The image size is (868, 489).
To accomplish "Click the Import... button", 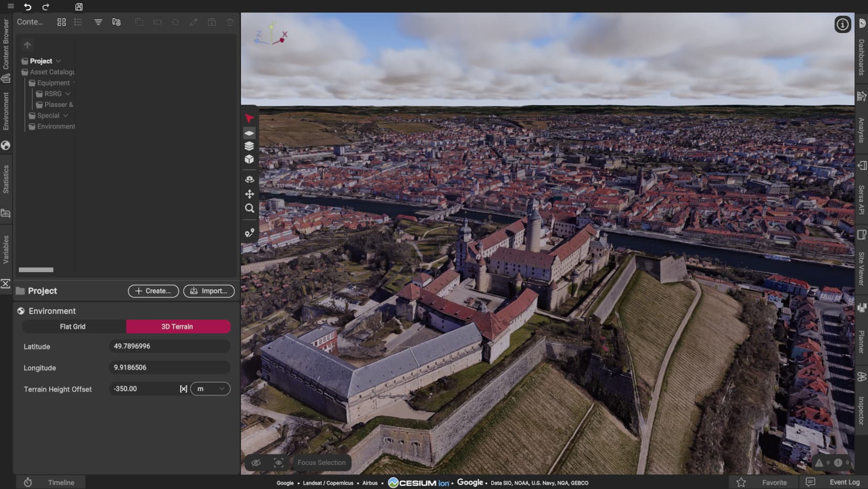I will pos(208,291).
